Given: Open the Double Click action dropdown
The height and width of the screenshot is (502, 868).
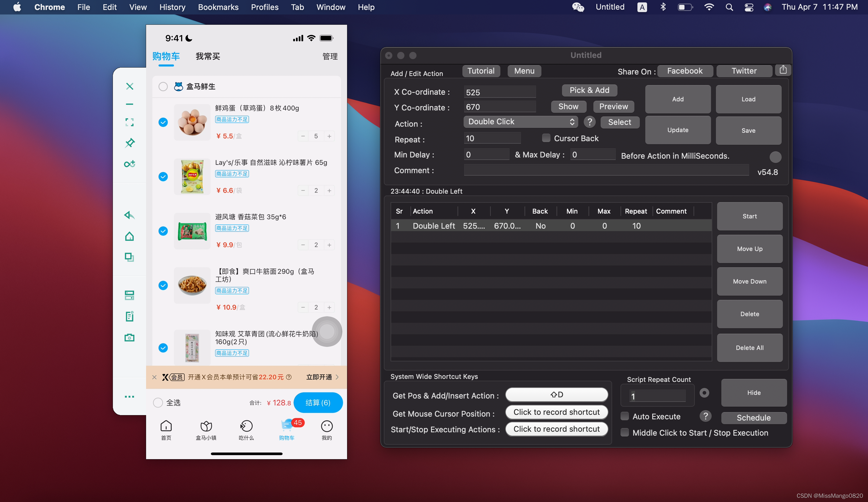Looking at the screenshot, I should [x=520, y=122].
